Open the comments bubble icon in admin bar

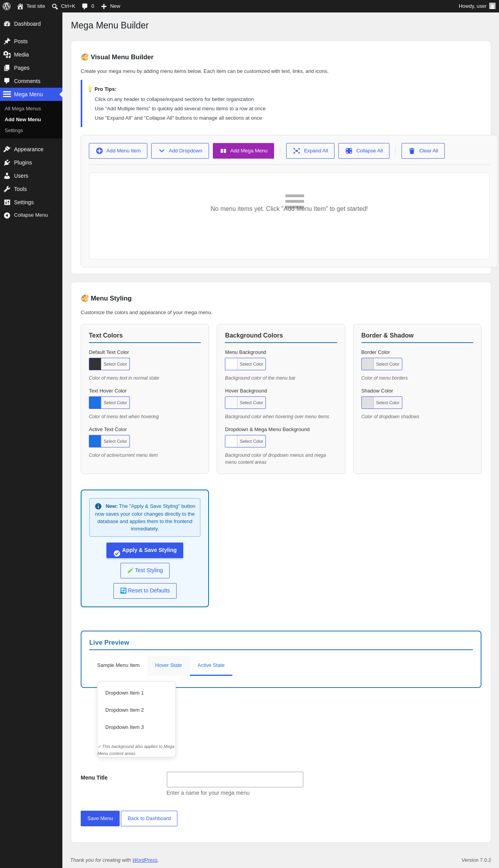tap(85, 6)
